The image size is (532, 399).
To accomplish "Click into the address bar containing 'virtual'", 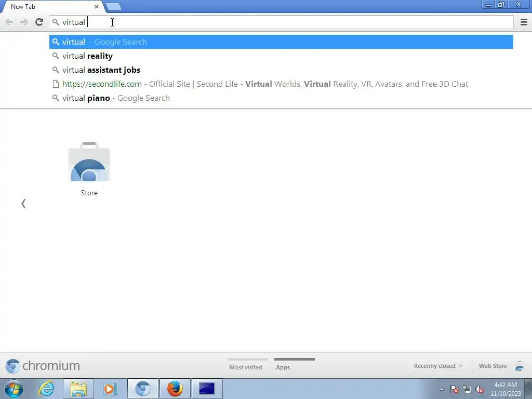I will pyautogui.click(x=281, y=22).
